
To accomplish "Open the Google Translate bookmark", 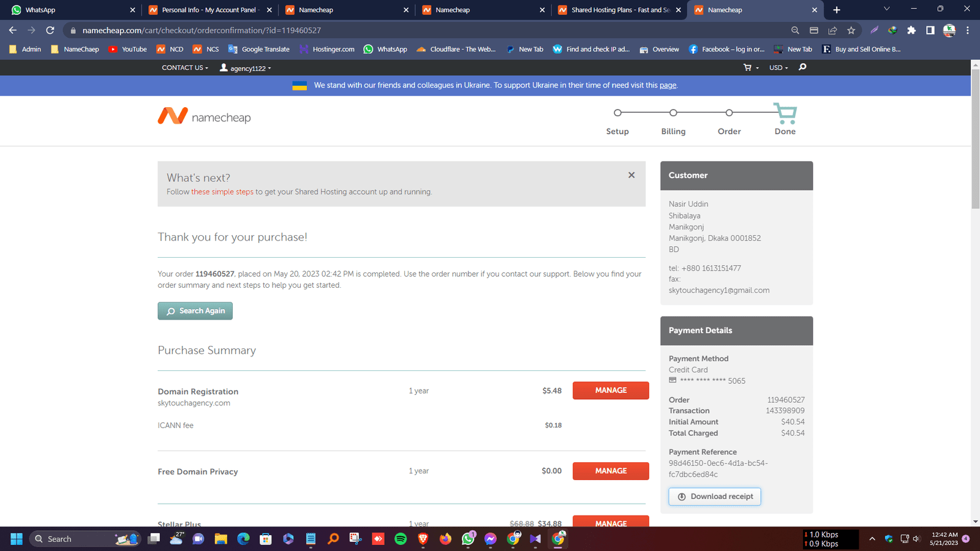I will [258, 49].
